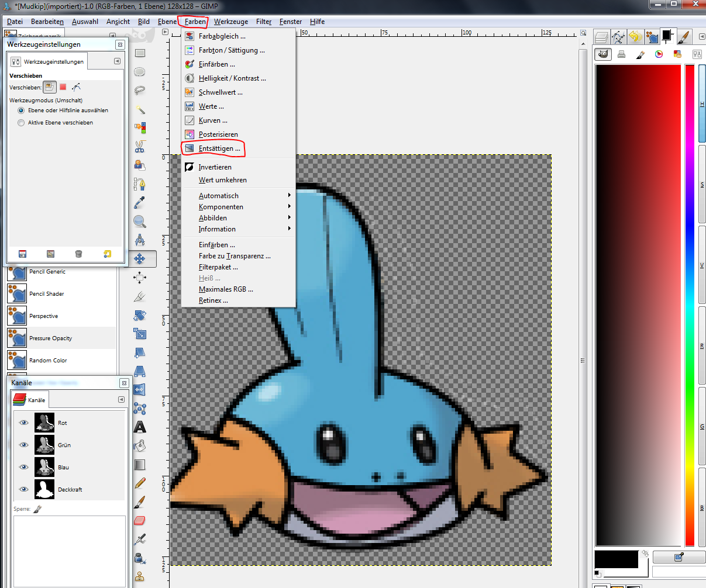The width and height of the screenshot is (706, 588).
Task: Select the Flip tool
Action: click(140, 390)
